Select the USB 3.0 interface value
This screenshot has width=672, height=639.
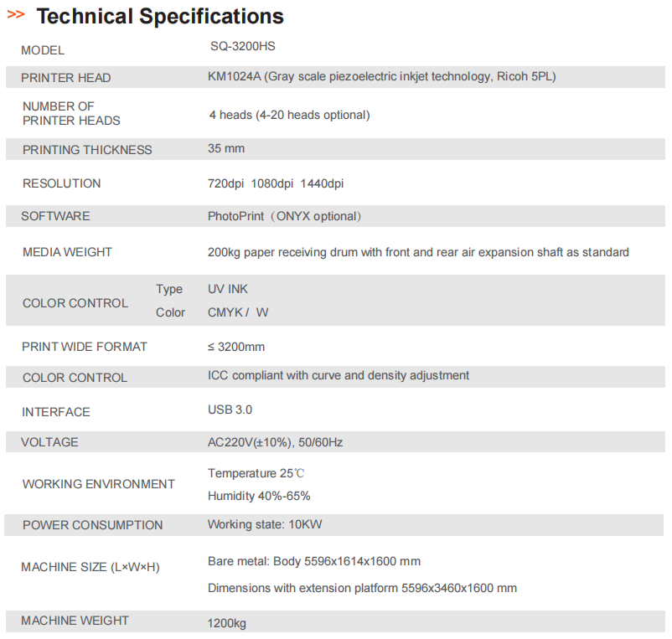click(x=230, y=410)
